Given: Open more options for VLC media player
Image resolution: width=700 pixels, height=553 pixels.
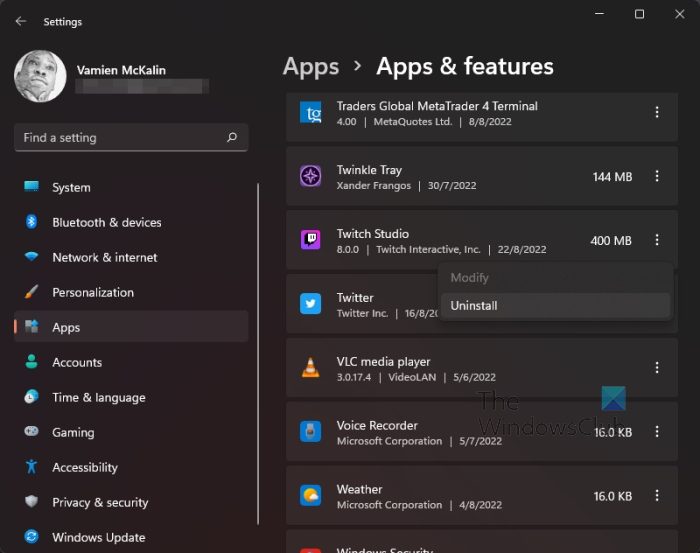Looking at the screenshot, I should point(657,368).
